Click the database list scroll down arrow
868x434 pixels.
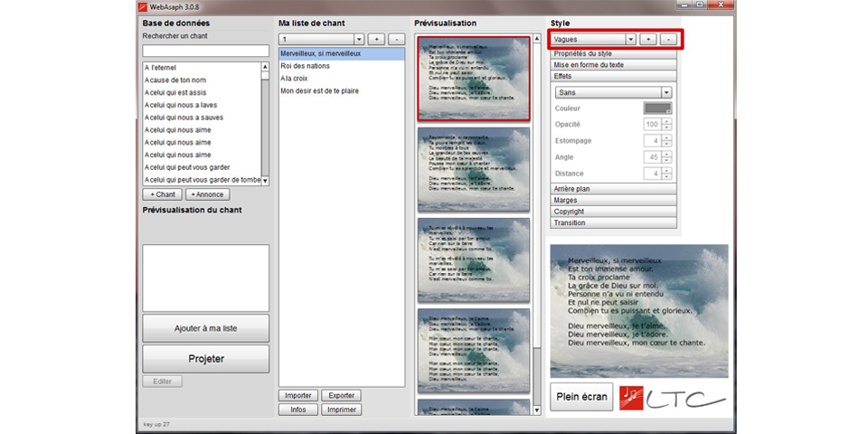pyautogui.click(x=265, y=181)
